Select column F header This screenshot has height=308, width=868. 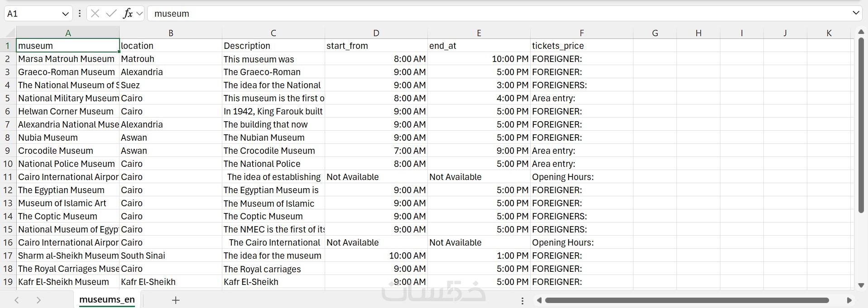click(581, 33)
